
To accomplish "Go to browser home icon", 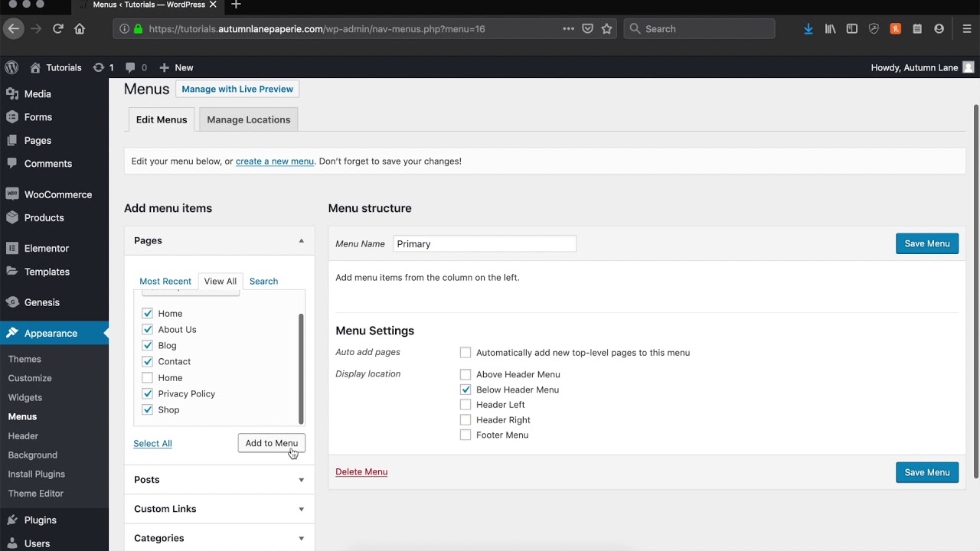I will (x=80, y=28).
